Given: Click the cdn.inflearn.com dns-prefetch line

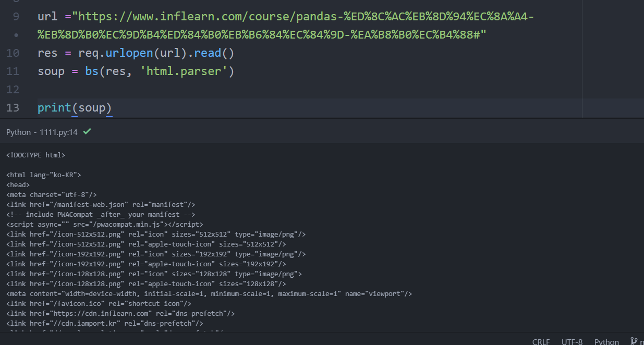Looking at the screenshot, I should (x=120, y=313).
